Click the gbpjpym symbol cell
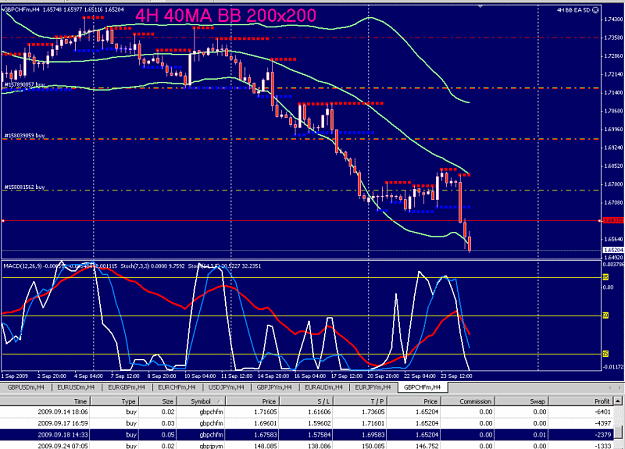Image resolution: width=625 pixels, height=449 pixels. click(x=211, y=446)
